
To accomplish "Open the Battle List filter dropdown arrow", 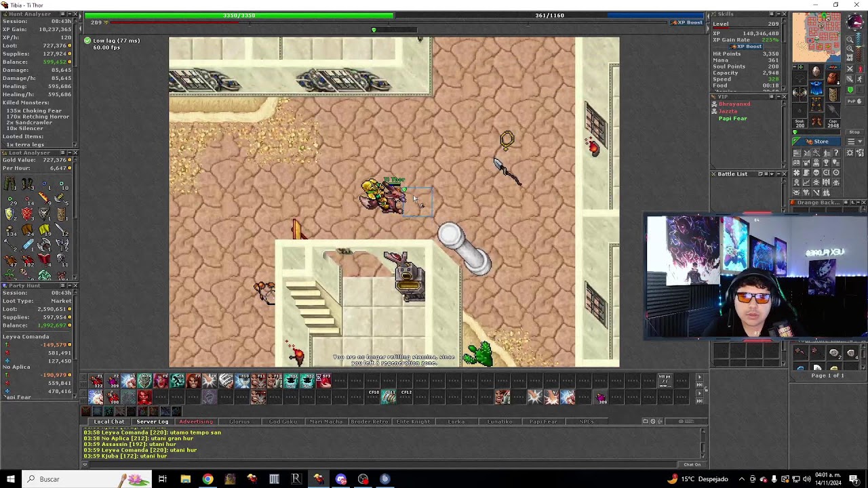I will tap(772, 174).
